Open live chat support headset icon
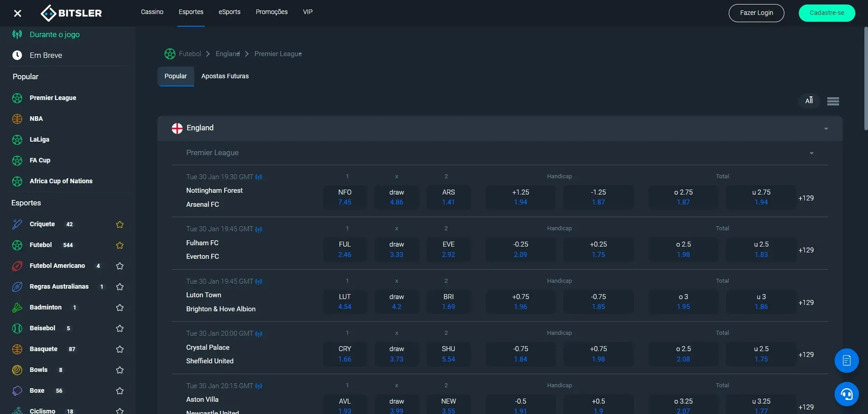Viewport: 868px width, 414px height. (846, 394)
